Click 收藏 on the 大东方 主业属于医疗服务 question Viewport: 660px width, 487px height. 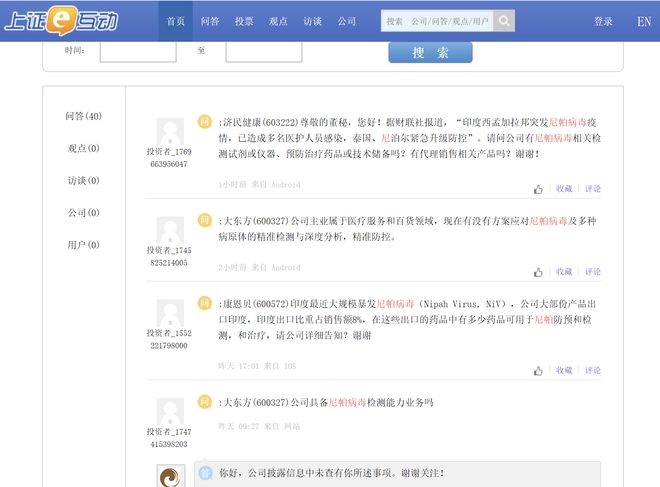click(x=564, y=271)
